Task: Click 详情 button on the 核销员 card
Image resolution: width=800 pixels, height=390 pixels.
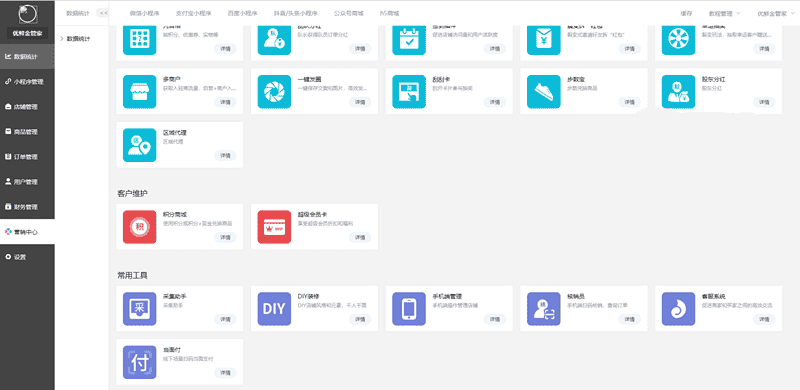Action: click(x=629, y=319)
